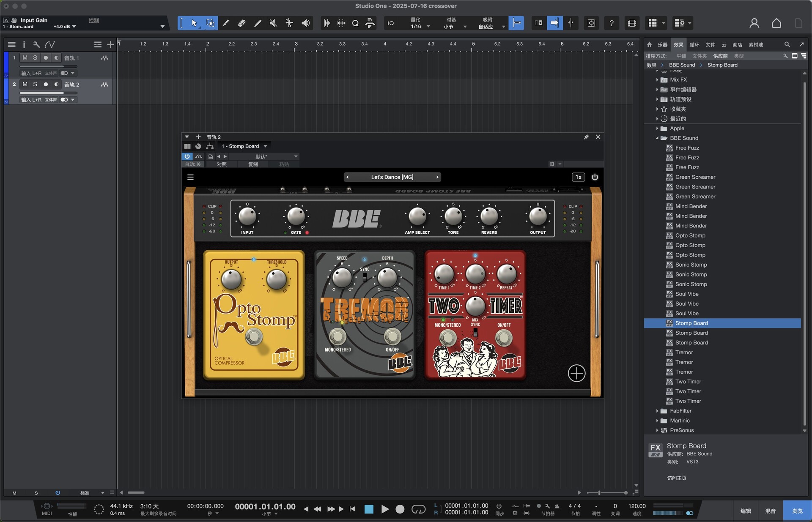Toggle the loop transport button
This screenshot has width=812, height=522.
pyautogui.click(x=418, y=509)
